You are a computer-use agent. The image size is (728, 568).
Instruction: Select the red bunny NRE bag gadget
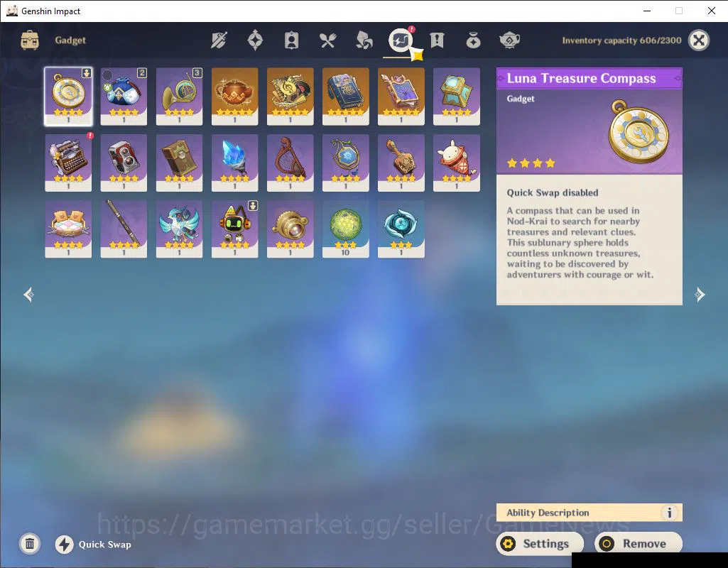click(x=457, y=163)
